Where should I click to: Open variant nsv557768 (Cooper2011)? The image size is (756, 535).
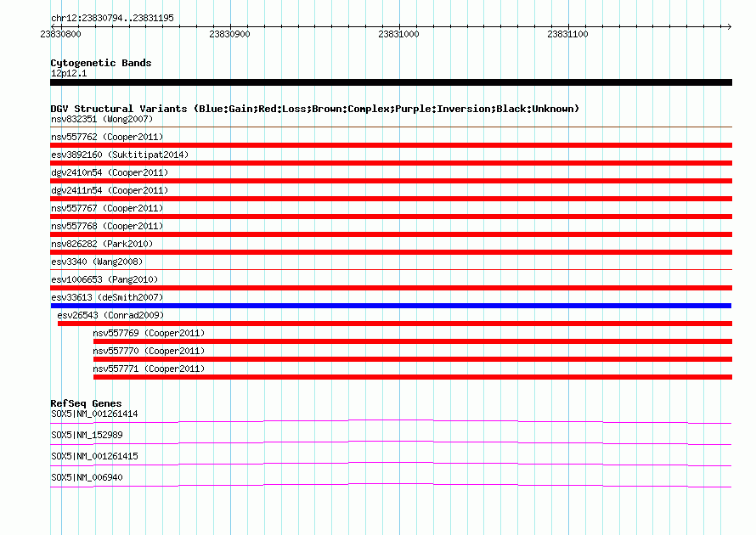[x=107, y=226]
